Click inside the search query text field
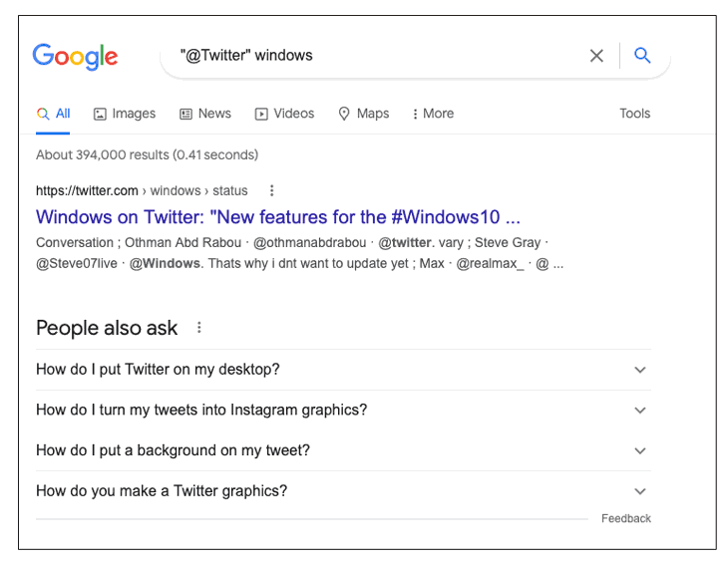 tap(379, 56)
